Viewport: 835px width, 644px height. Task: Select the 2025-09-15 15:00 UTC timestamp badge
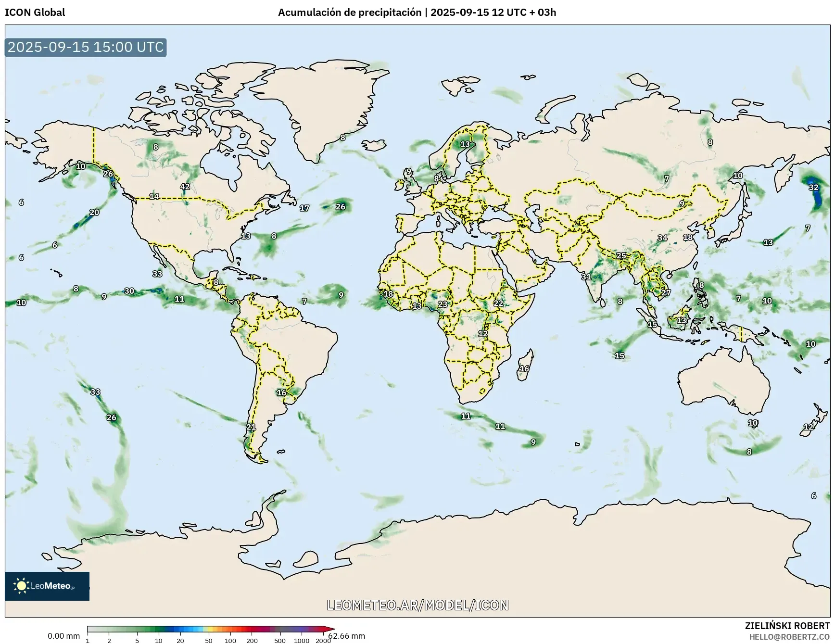(x=86, y=47)
